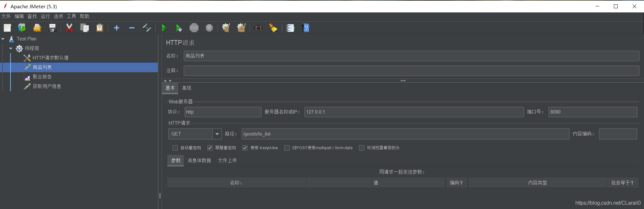Click the Search binoculars icon
This screenshot has height=209, width=644.
(258, 28)
